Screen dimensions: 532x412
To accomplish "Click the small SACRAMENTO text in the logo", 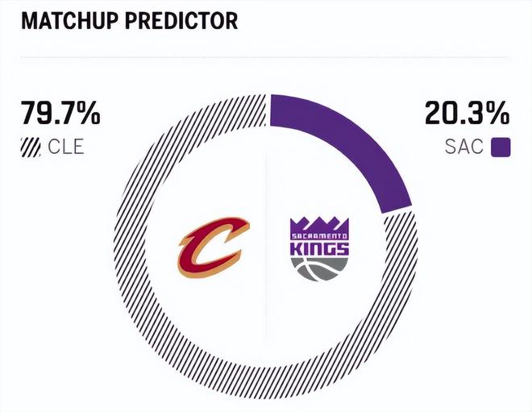I will tap(319, 235).
